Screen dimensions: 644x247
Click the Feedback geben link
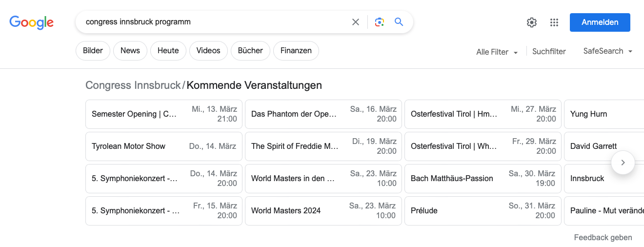603,238
